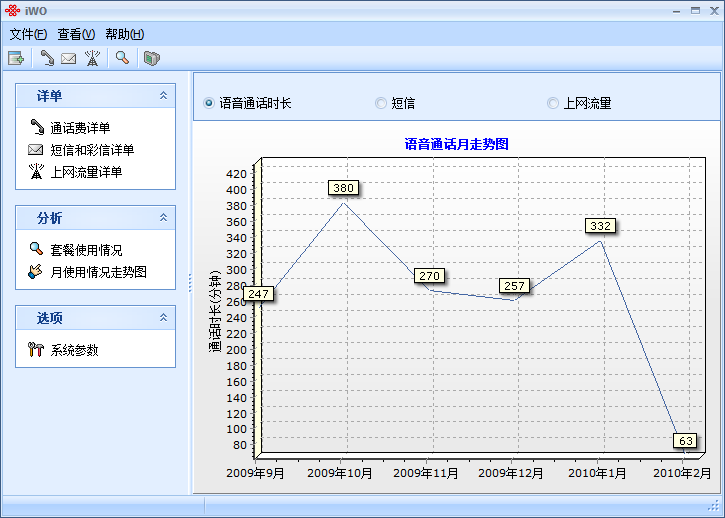
Task: Click the magnifier icon beside 套餐使用情况
Action: tap(36, 249)
